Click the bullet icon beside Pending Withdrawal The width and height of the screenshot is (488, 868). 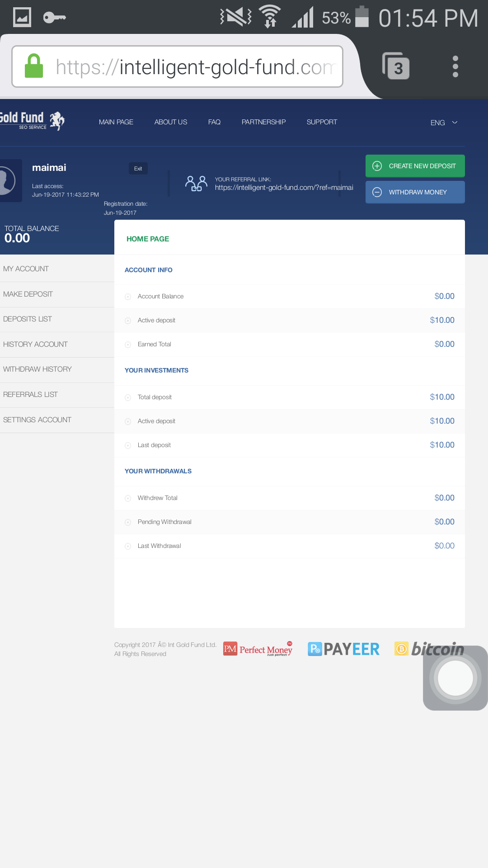coord(128,522)
